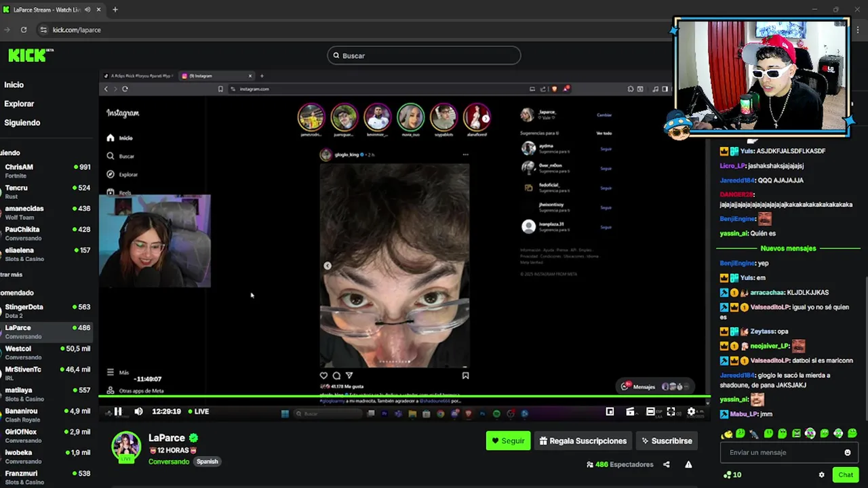The width and height of the screenshot is (868, 488).
Task: Open the StingerDota channel
Action: pos(47,311)
